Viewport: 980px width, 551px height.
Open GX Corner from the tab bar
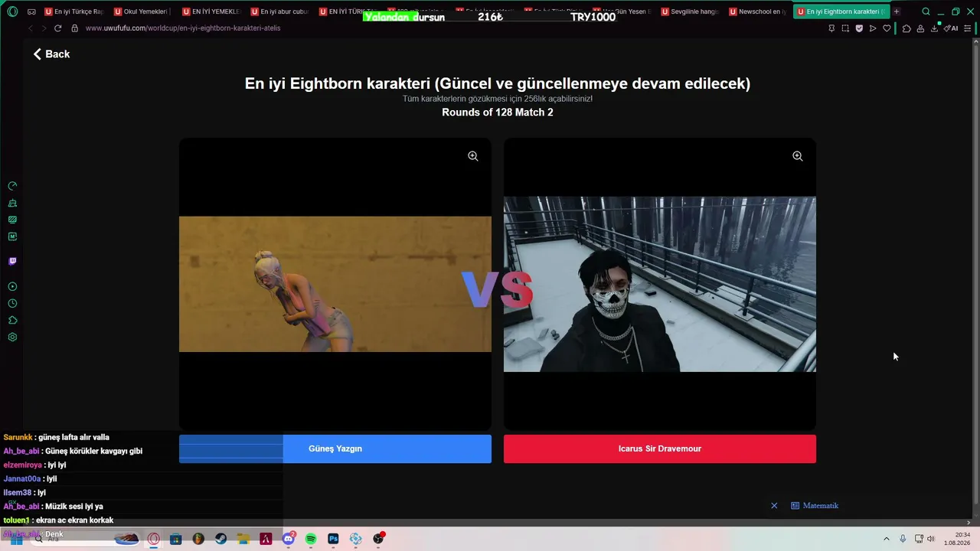31,11
